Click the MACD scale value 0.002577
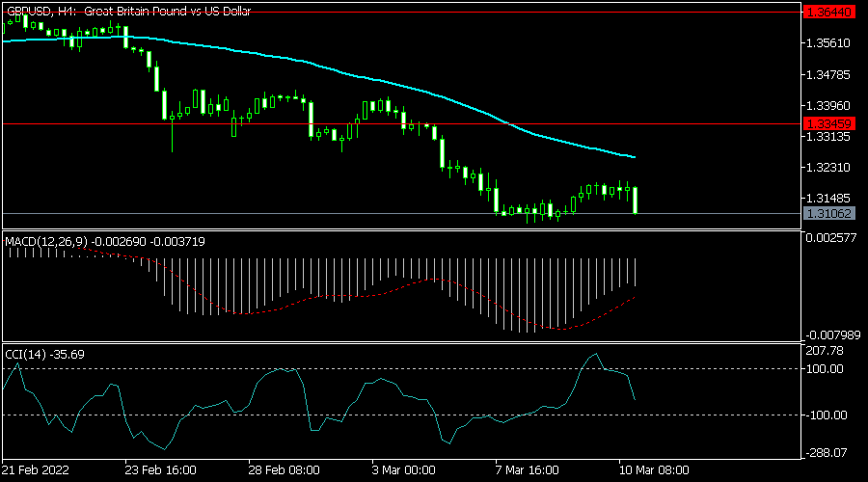The image size is (868, 482). (x=831, y=238)
